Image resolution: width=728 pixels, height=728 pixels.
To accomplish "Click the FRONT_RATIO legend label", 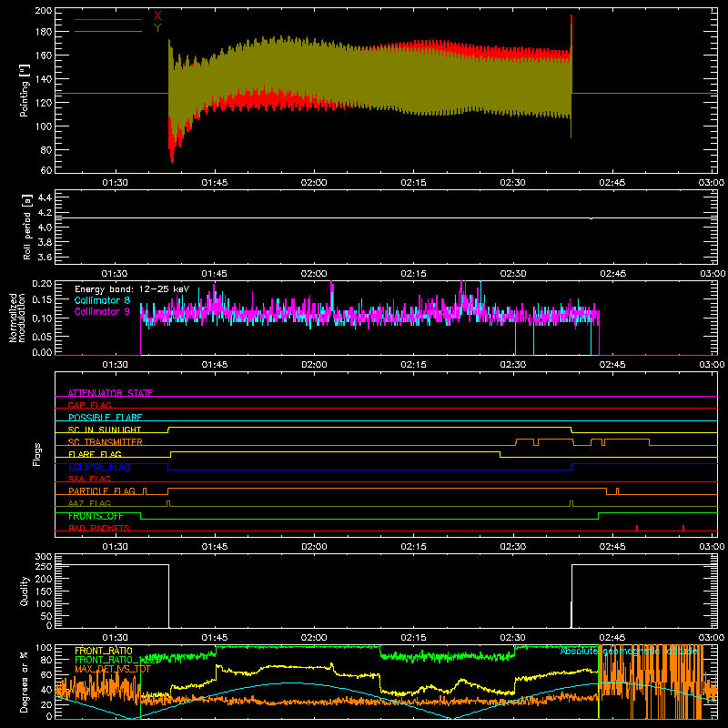I will click(x=104, y=651).
